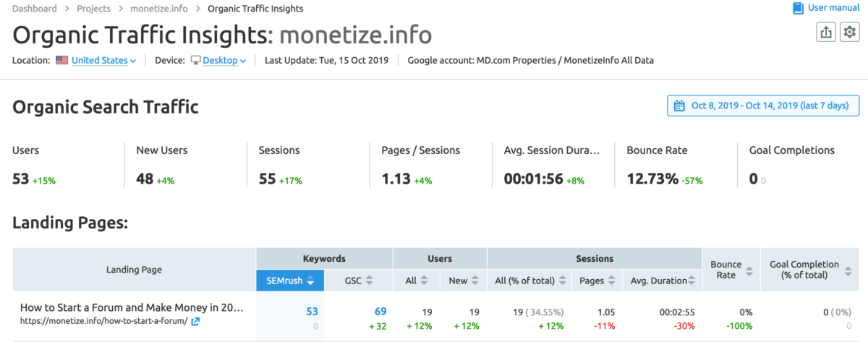Sort by GSC keywords column
868x342 pixels.
pyautogui.click(x=357, y=280)
